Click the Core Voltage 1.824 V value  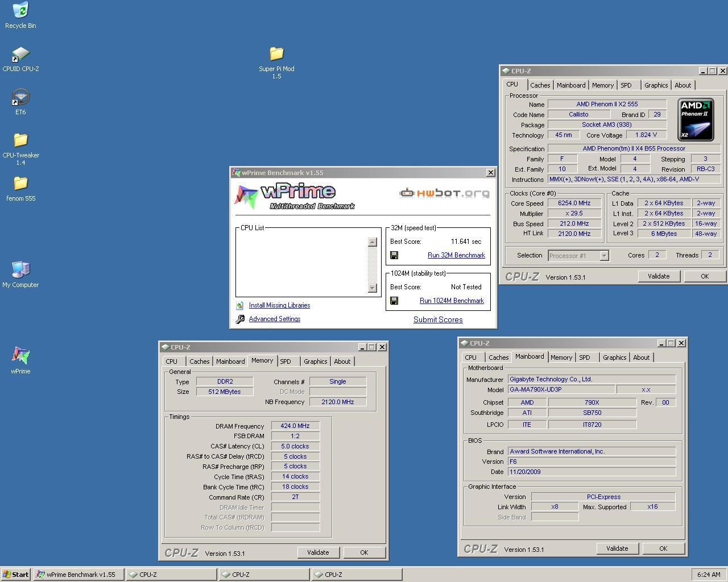(x=646, y=135)
